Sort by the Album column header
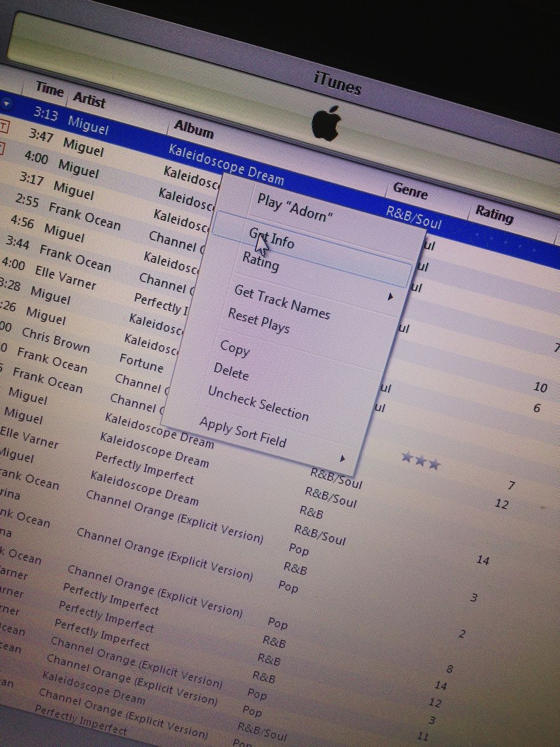560x747 pixels. (x=194, y=129)
